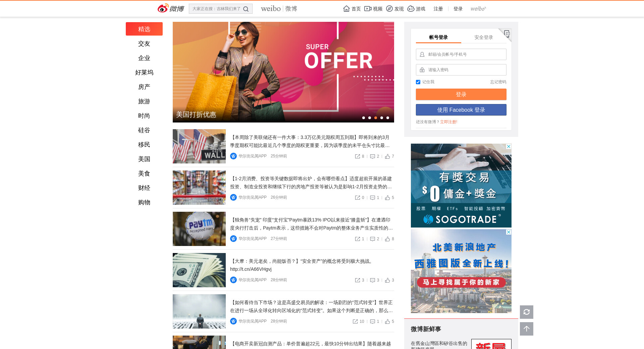
Task: Close the 北美新浪地产 ad
Action: [x=509, y=232]
